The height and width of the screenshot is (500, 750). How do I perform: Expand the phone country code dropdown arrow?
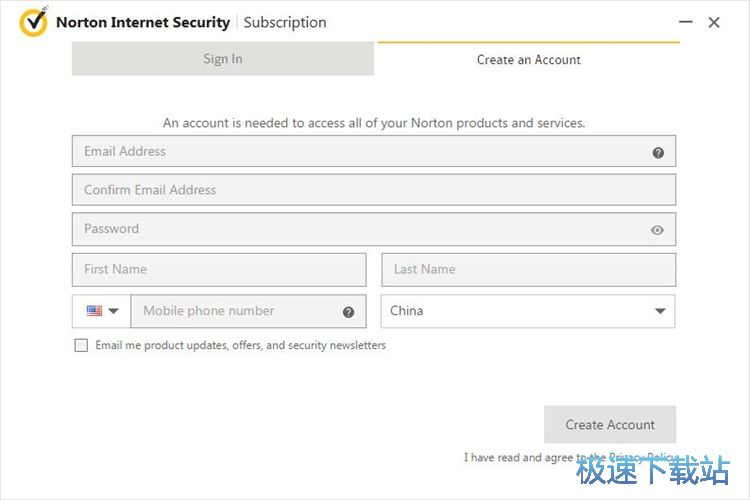click(x=113, y=311)
